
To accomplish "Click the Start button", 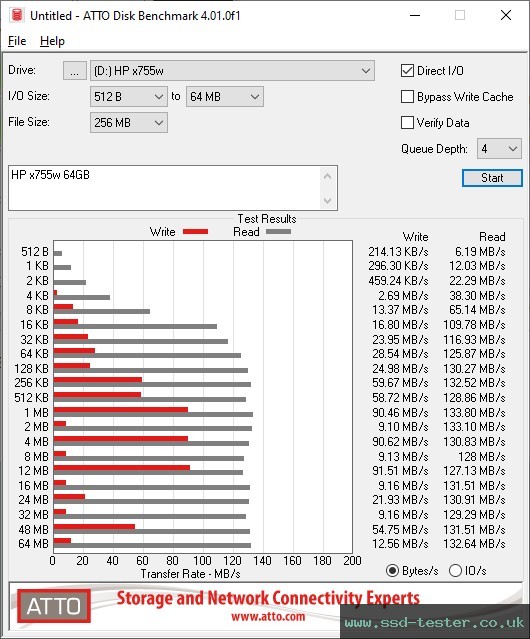I will (492, 178).
